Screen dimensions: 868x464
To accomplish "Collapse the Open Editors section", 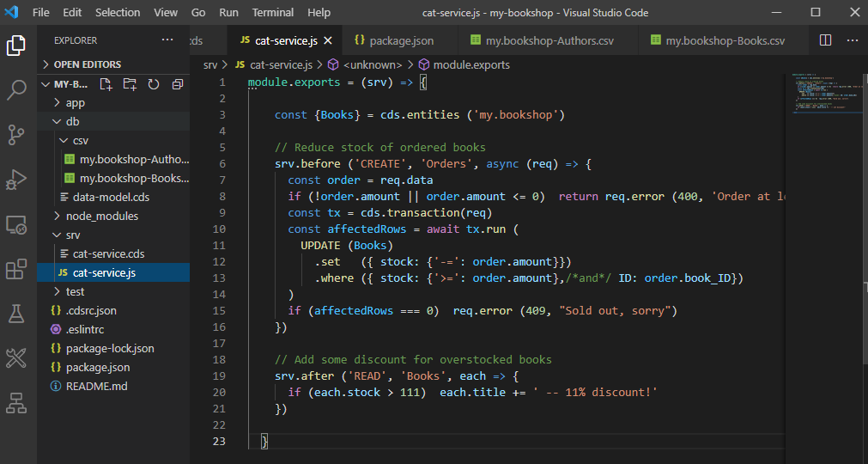I will 87,64.
